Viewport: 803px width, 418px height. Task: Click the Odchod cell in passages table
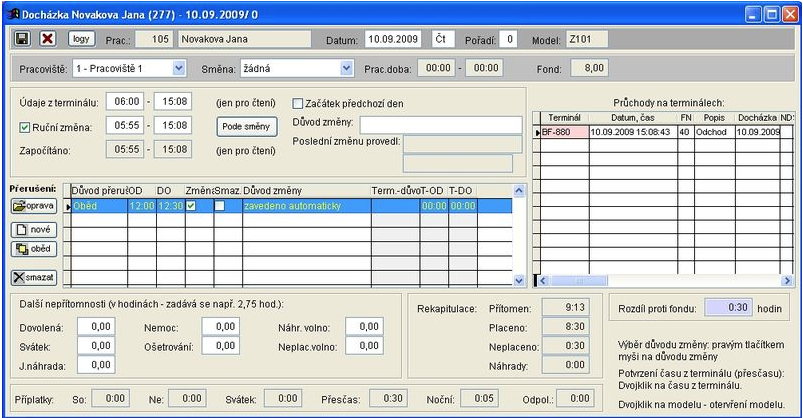pyautogui.click(x=715, y=132)
